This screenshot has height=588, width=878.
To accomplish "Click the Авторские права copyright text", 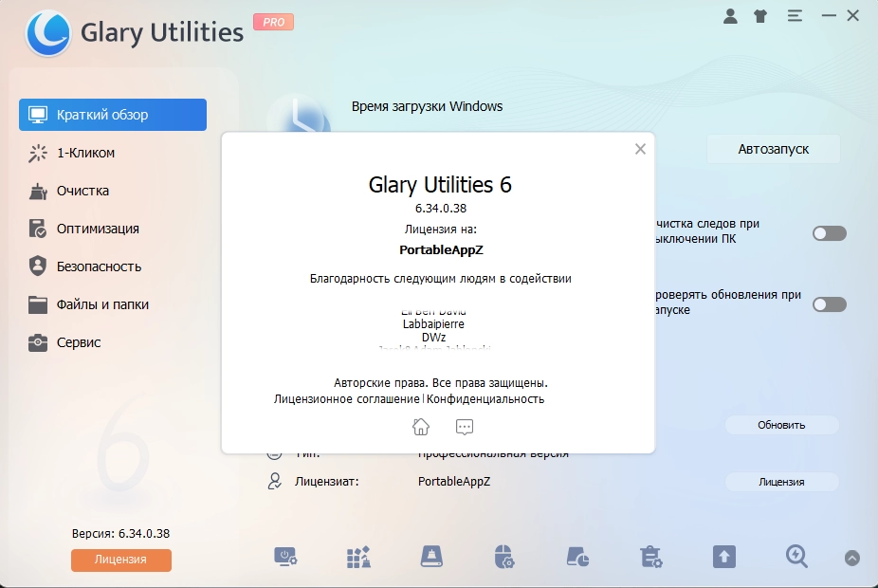I will click(441, 383).
